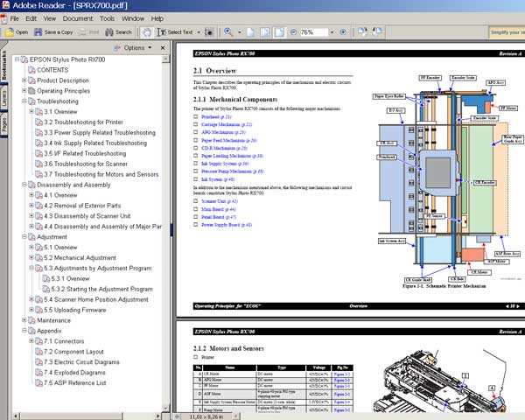Close the bookmarks panel with X
The width and height of the screenshot is (525, 420).
[x=163, y=48]
